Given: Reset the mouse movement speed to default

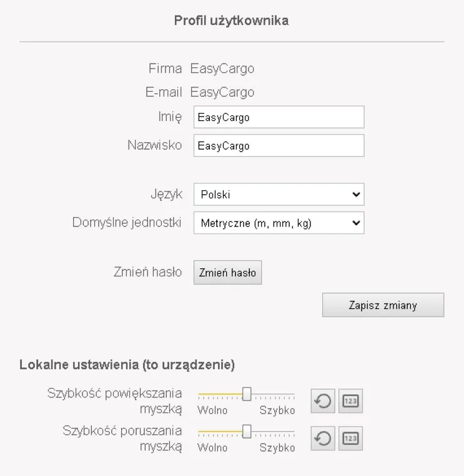Looking at the screenshot, I should coord(323,439).
